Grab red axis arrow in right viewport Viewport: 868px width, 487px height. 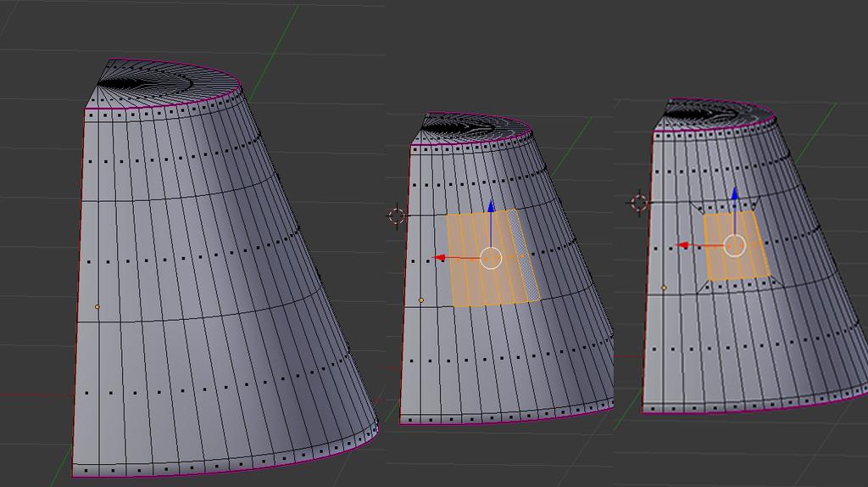pos(682,245)
